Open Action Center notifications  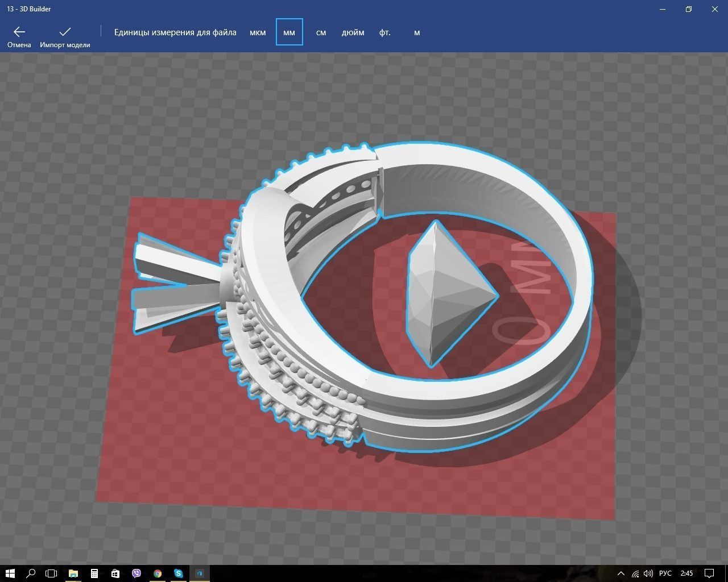click(x=710, y=573)
